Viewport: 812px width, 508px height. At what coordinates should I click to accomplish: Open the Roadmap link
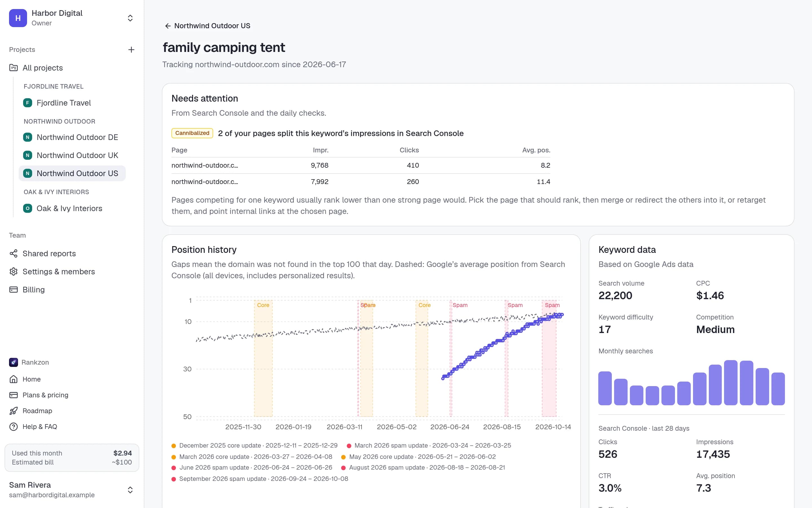(37, 411)
